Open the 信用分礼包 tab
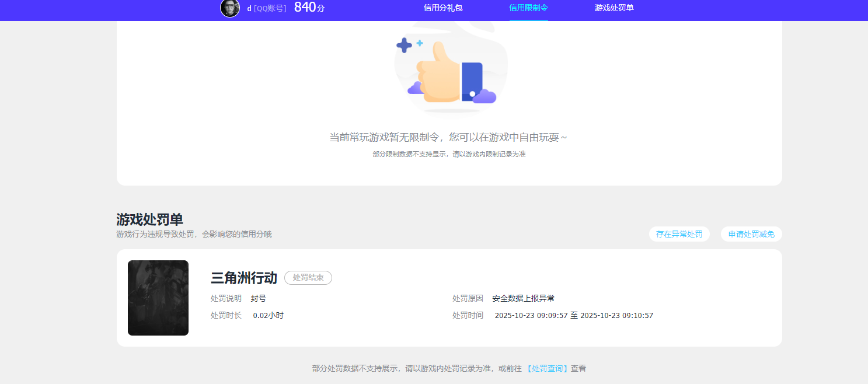 pos(443,8)
